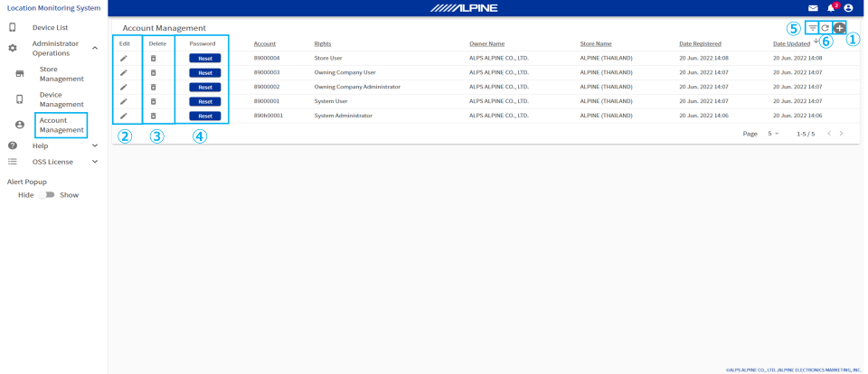The width and height of the screenshot is (868, 374).
Task: Select the System Administrator rights cell
Action: point(344,116)
